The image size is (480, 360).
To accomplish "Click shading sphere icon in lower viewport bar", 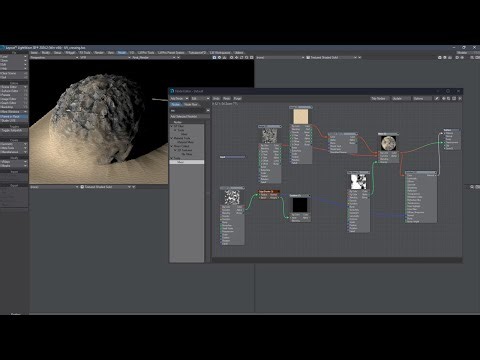I will 82,187.
